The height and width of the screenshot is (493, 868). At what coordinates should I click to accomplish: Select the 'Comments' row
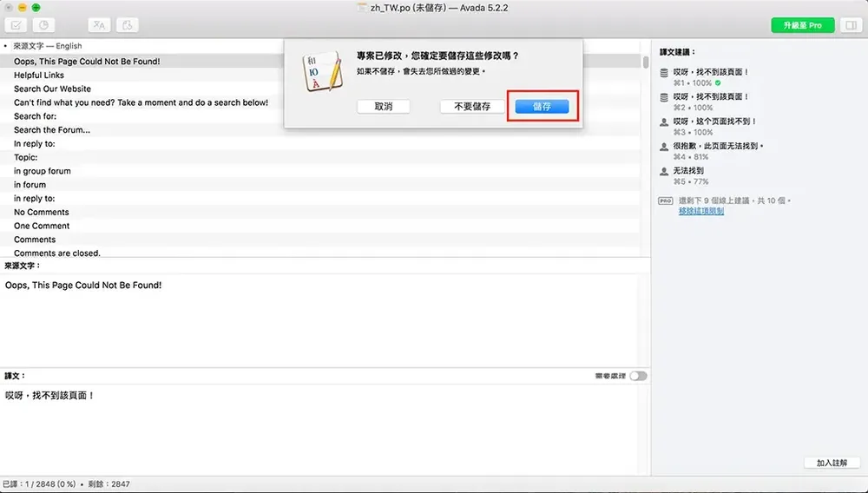[x=320, y=240]
